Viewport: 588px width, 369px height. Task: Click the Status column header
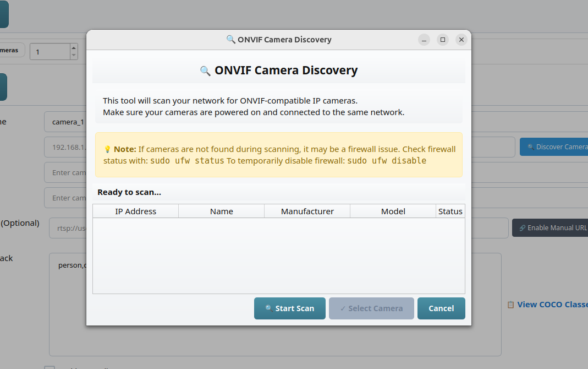450,211
